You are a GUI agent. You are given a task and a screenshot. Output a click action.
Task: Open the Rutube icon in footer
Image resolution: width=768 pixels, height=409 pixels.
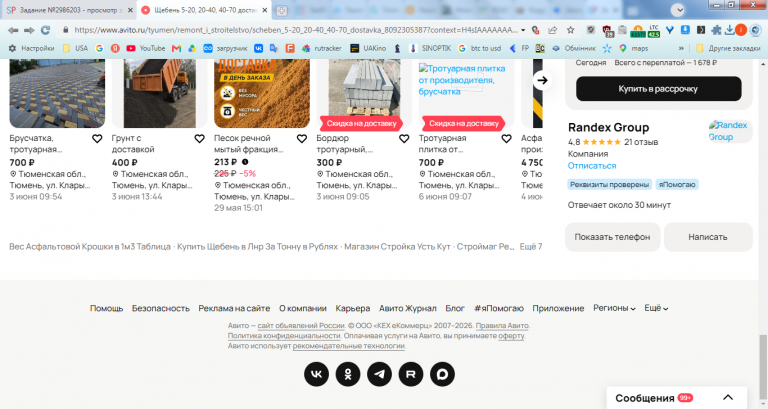point(410,374)
